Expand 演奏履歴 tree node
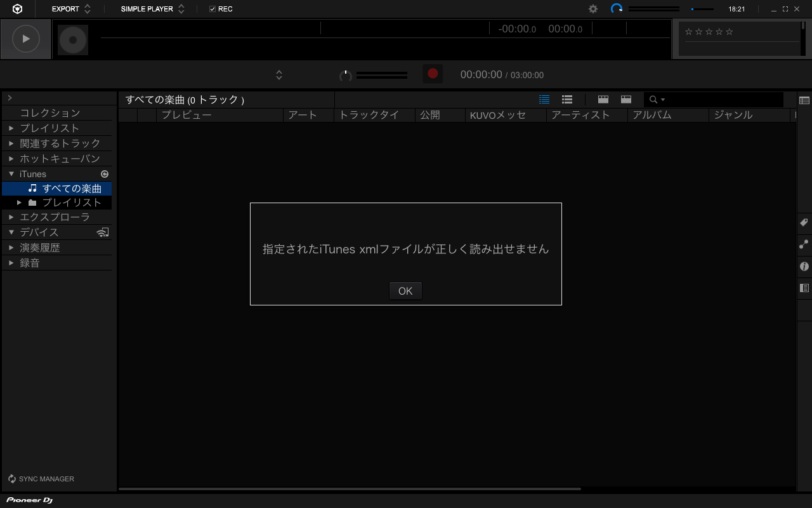812x508 pixels. click(11, 248)
